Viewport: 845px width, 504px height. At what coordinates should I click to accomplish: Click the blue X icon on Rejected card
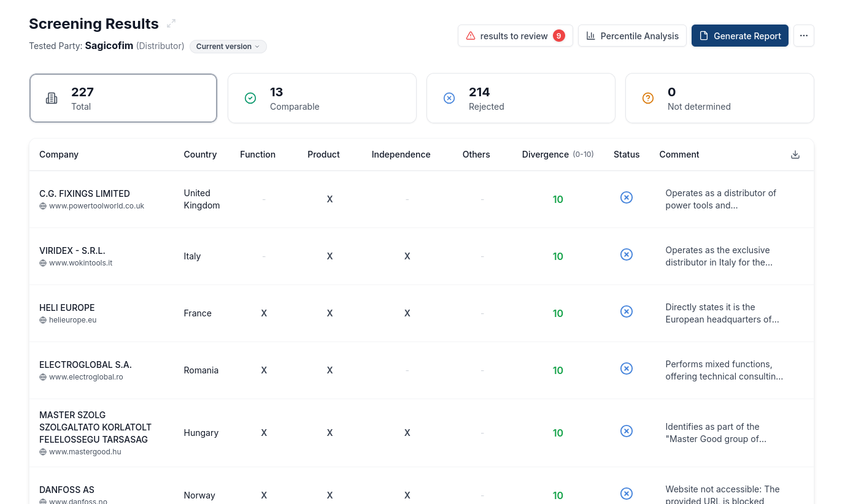pyautogui.click(x=449, y=97)
